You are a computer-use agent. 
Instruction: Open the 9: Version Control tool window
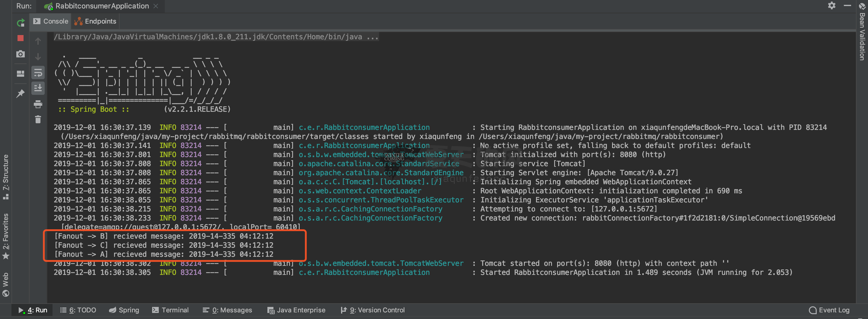point(372,310)
